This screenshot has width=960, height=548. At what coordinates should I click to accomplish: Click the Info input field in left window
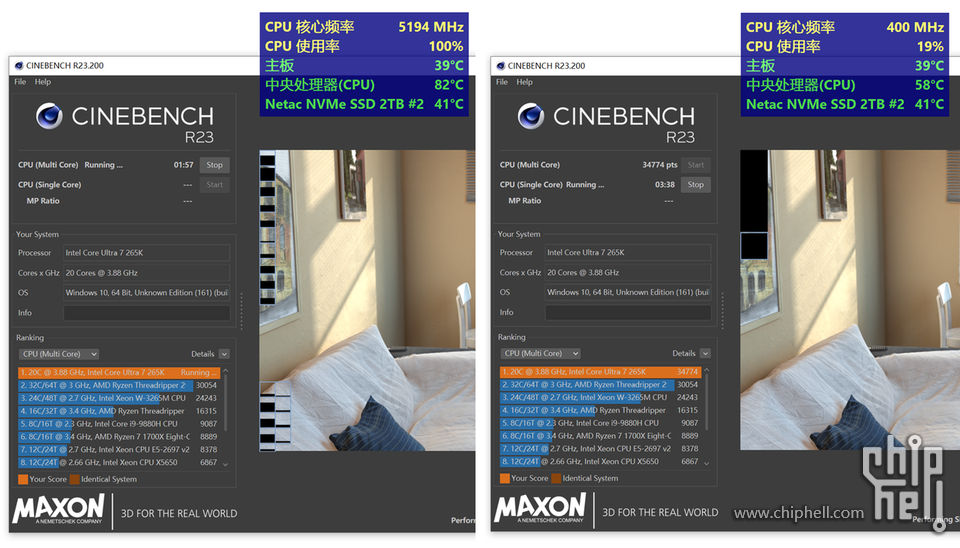tap(147, 313)
